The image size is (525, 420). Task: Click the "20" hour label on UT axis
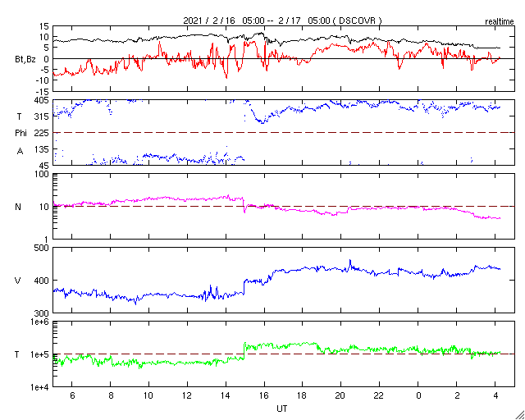[x=341, y=396]
